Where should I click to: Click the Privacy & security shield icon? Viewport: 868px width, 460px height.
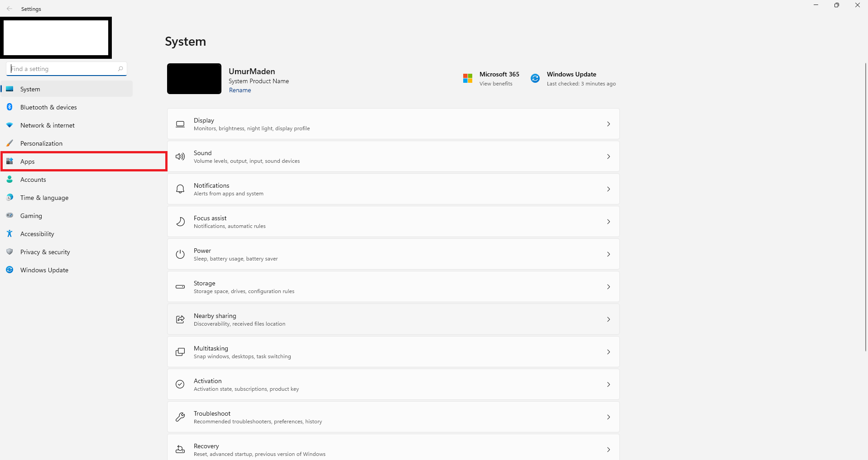click(10, 252)
